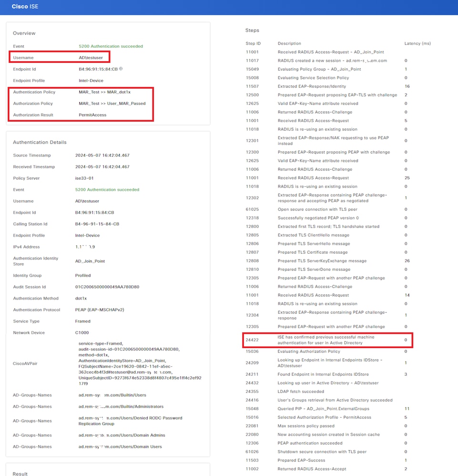The image size is (458, 476).
Task: Select step 15008 Evaluating Service Selection Policy
Action: [327, 78]
